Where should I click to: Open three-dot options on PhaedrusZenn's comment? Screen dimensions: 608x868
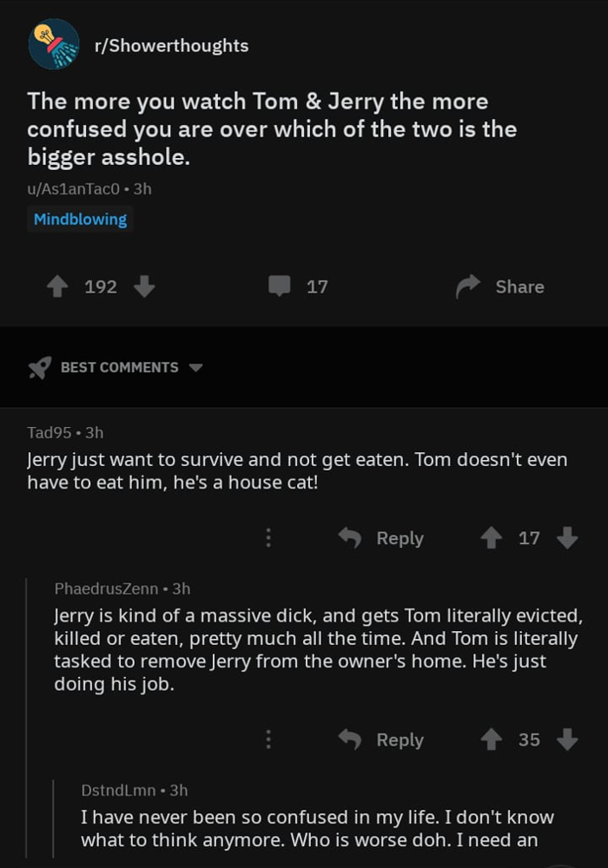pos(268,739)
